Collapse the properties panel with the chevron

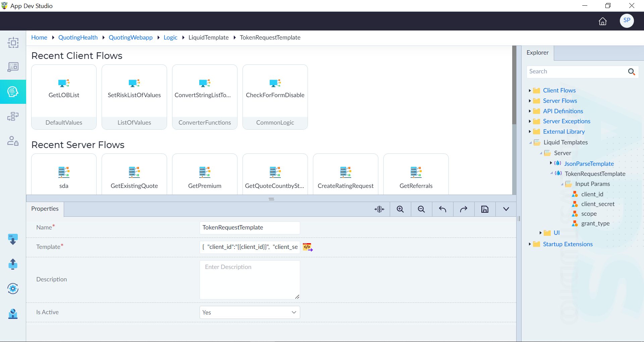click(x=506, y=209)
